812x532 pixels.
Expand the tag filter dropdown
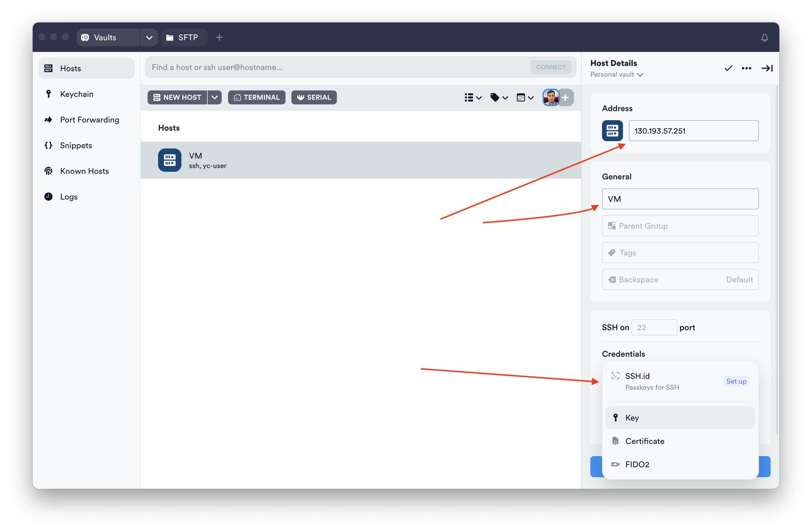tap(499, 98)
